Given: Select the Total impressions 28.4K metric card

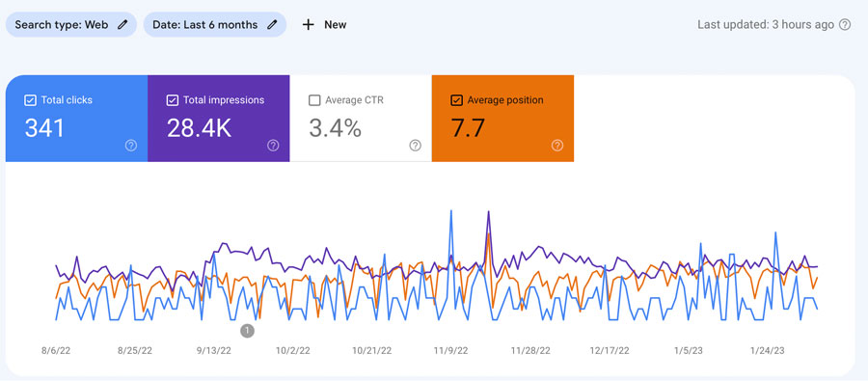Looking at the screenshot, I should [x=219, y=119].
